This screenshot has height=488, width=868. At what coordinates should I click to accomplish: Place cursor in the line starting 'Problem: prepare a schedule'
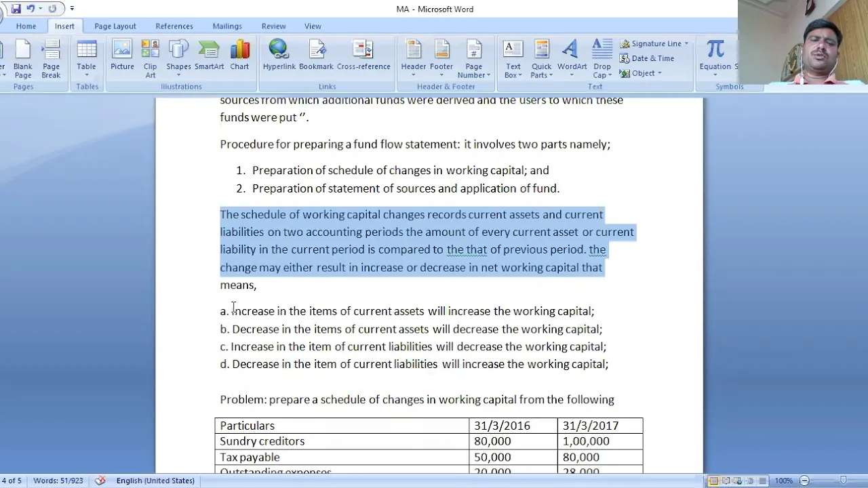tap(416, 399)
